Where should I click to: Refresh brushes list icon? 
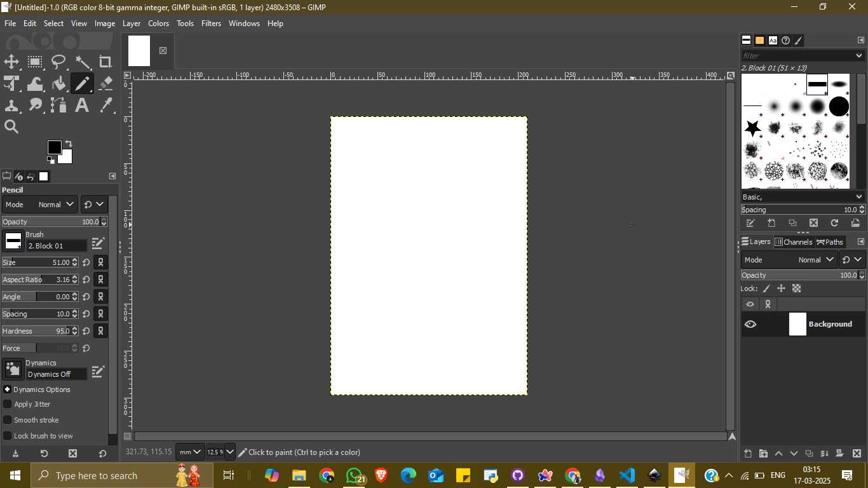[x=834, y=223]
